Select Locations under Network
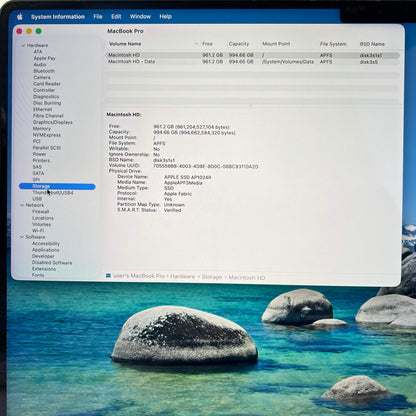Image resolution: width=416 pixels, height=416 pixels. (43, 218)
